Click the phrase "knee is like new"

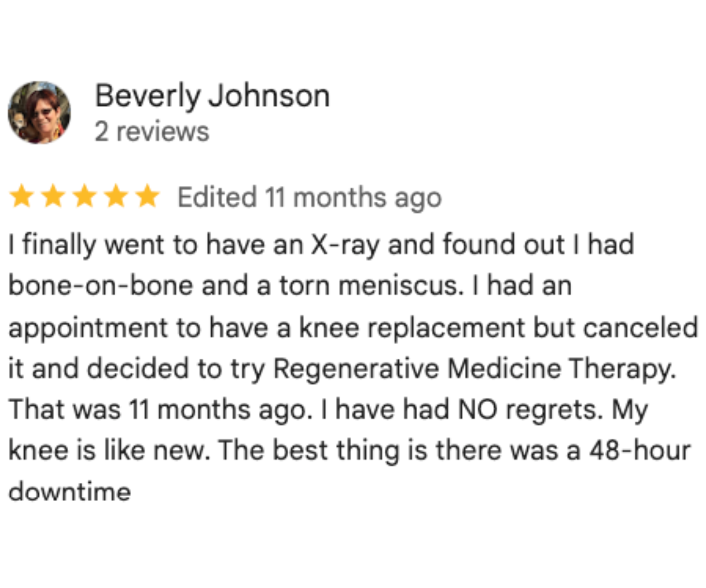point(112,451)
